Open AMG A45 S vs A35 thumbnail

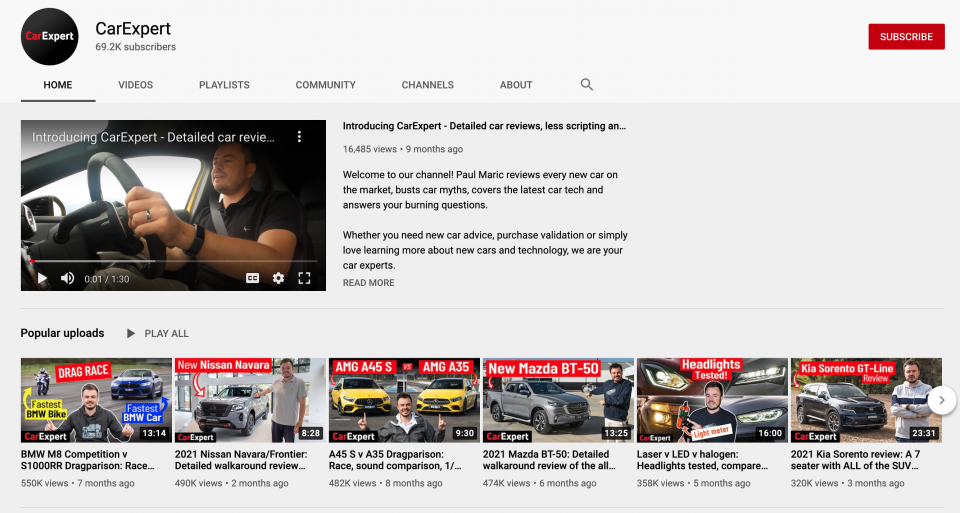404,400
